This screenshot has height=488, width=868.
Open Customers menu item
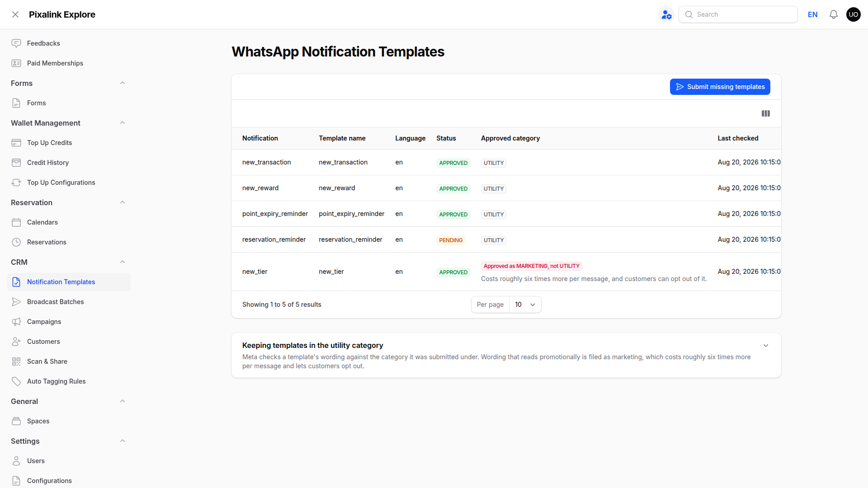pyautogui.click(x=69, y=342)
